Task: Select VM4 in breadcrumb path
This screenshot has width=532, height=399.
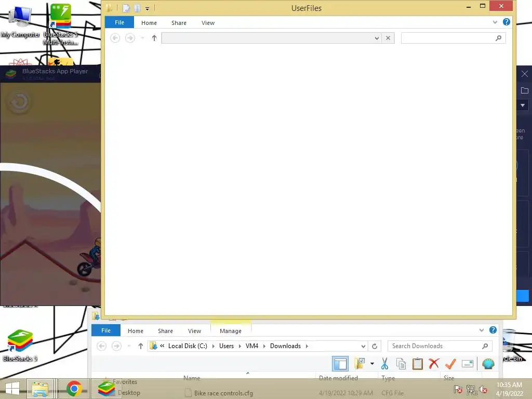Action: 252,346
